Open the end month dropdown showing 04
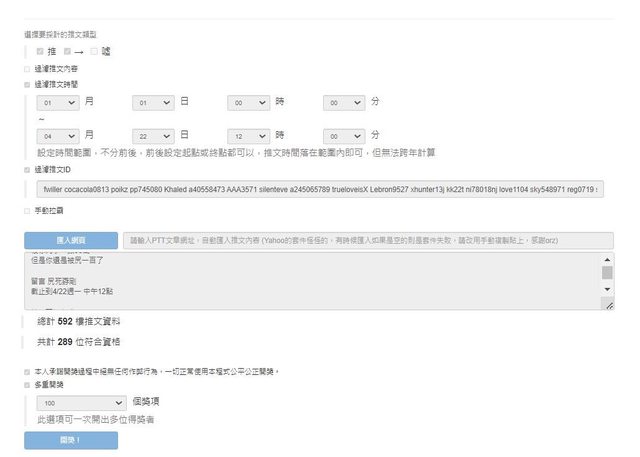Viewport: 640px width, 457px height. tap(56, 135)
